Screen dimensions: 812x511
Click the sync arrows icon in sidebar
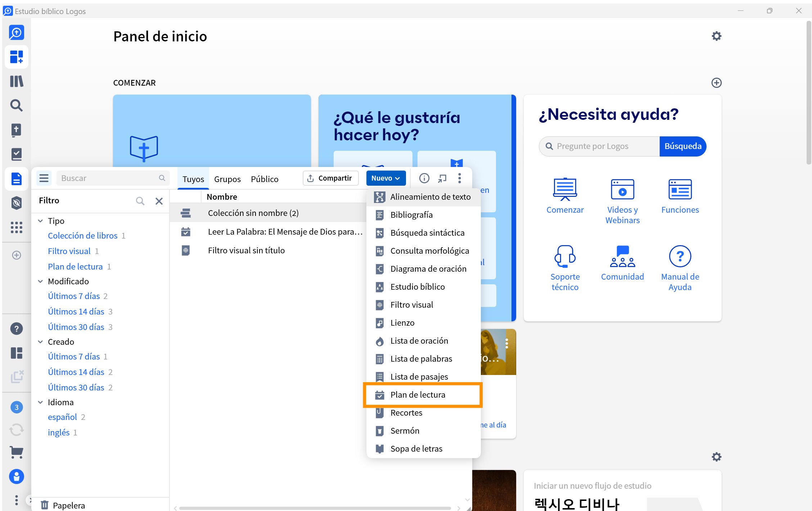tap(17, 430)
